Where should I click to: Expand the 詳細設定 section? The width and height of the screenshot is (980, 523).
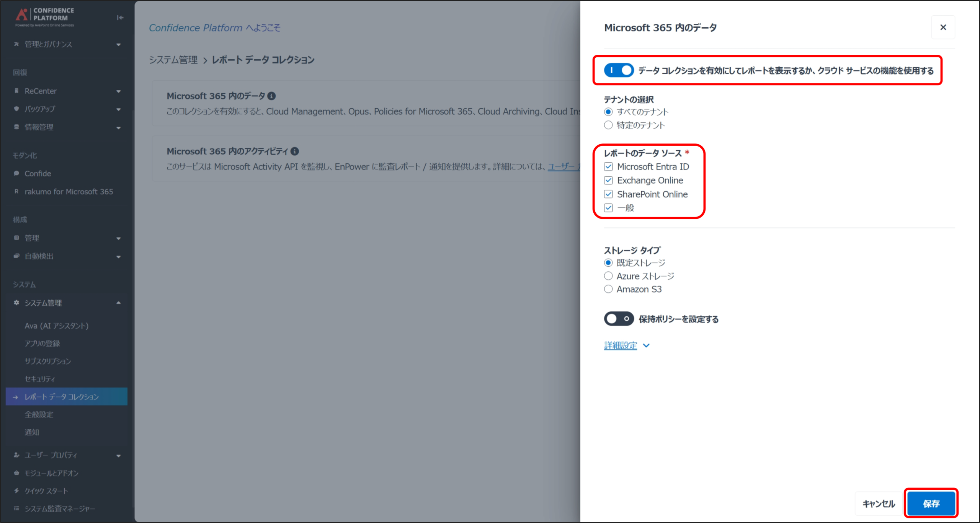[627, 345]
